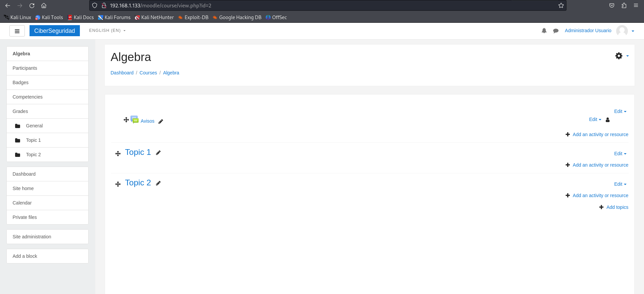Open Participants in the side menu
Image resolution: width=644 pixels, height=294 pixels.
click(x=47, y=68)
